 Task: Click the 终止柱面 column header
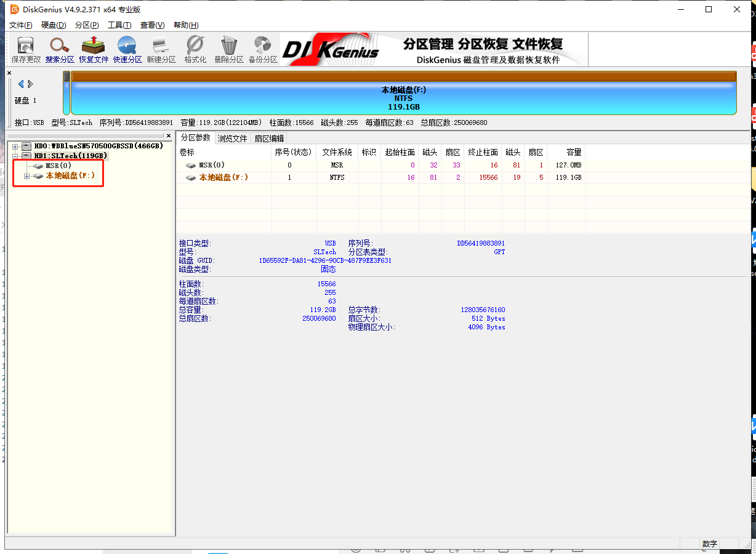(483, 152)
